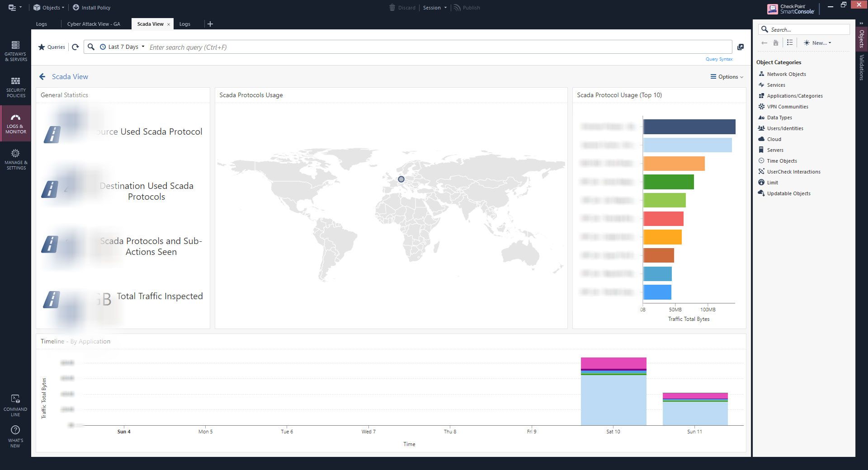868x470 pixels.
Task: Click the Sat 10 timeline bar
Action: [613, 391]
